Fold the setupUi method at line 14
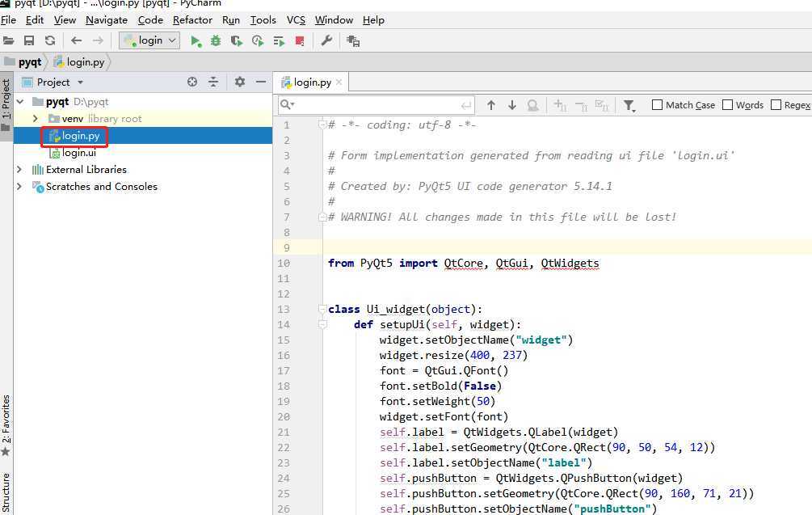Screen dimensions: 812x515 [x=322, y=325]
